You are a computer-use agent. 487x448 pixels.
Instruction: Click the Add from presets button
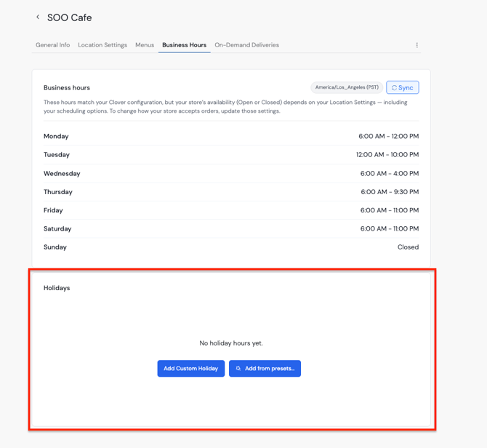[x=265, y=369]
